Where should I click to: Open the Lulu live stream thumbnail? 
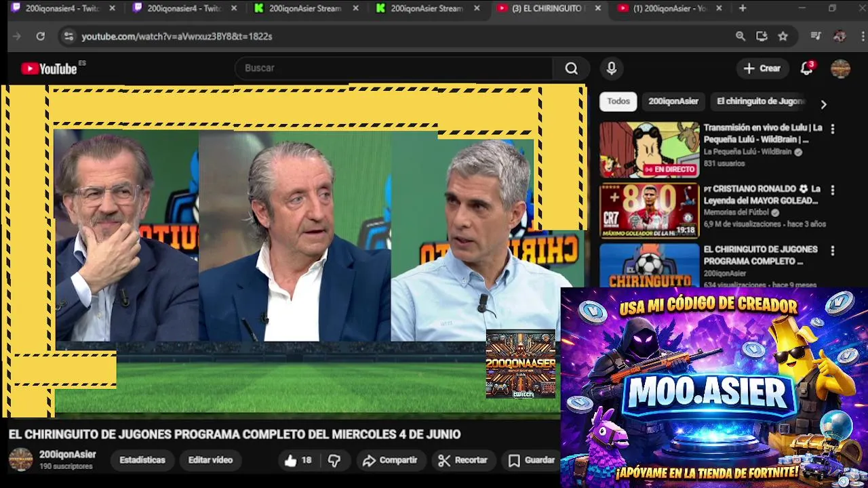coord(649,150)
